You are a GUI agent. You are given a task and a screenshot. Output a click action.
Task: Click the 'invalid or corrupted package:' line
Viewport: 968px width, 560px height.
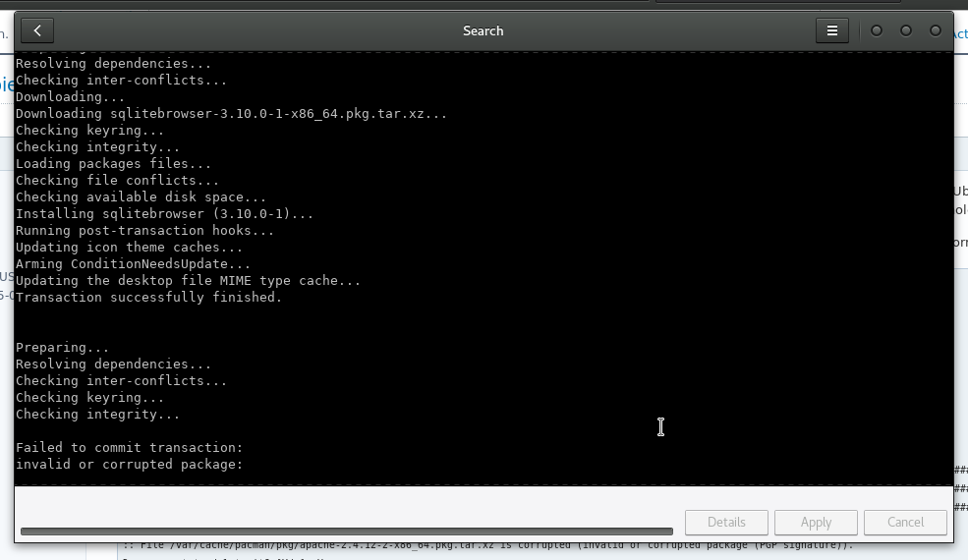point(129,465)
